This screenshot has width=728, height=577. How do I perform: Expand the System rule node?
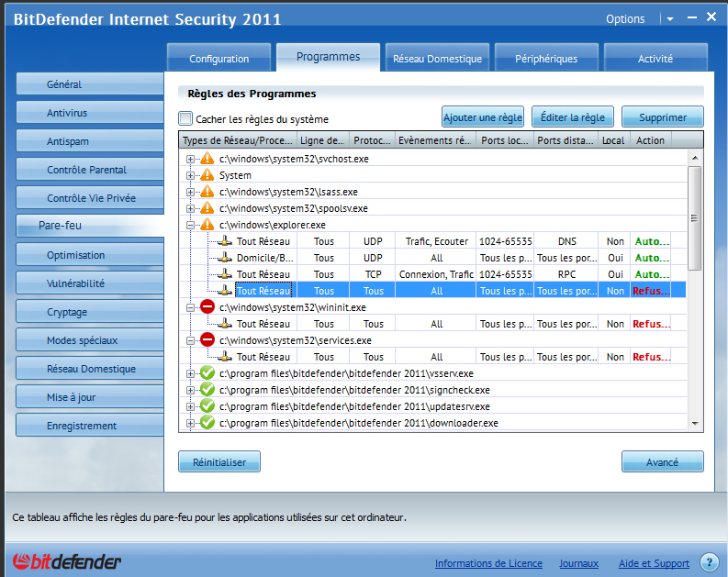click(190, 176)
